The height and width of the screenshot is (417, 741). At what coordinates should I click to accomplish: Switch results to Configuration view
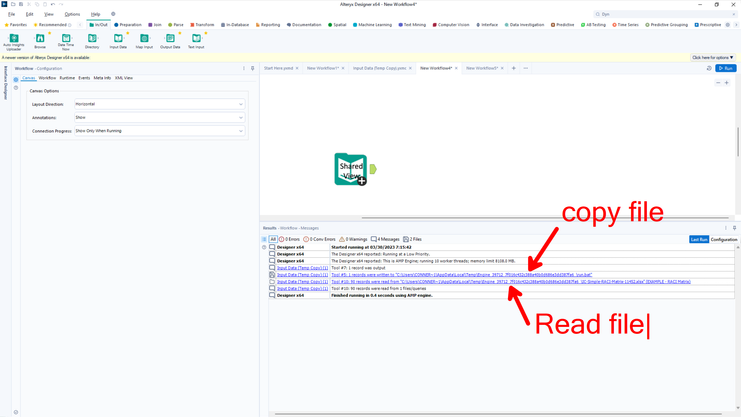(724, 240)
